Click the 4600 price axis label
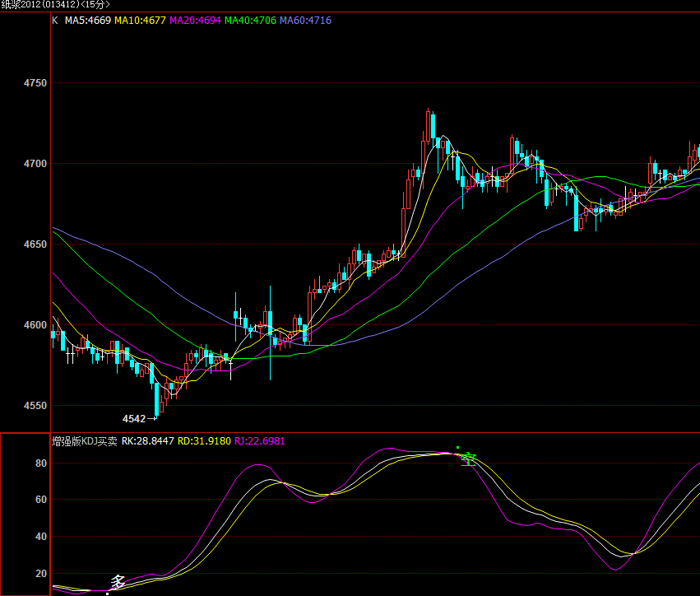Image resolution: width=700 pixels, height=596 pixels. (35, 325)
